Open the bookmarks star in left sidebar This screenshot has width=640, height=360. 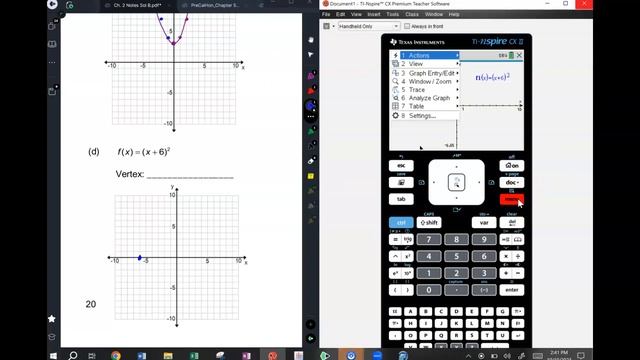52,319
